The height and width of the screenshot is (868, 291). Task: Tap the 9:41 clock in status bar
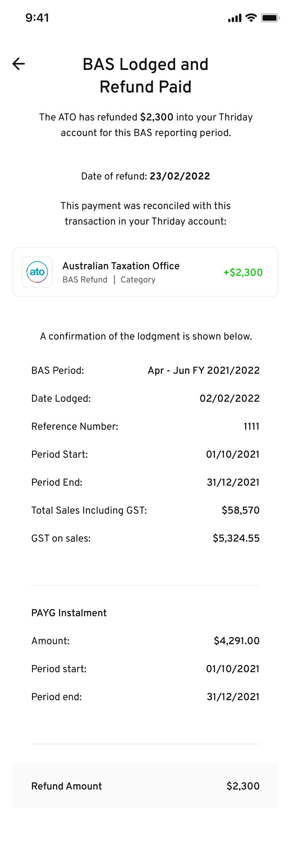37,18
